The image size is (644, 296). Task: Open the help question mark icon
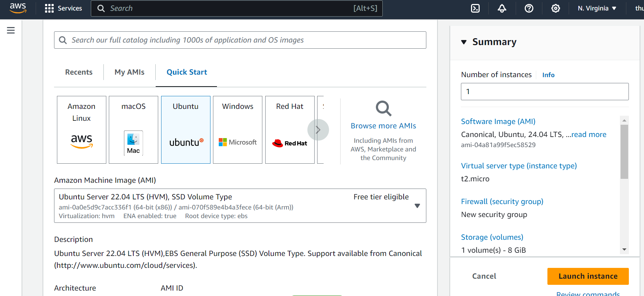point(529,8)
